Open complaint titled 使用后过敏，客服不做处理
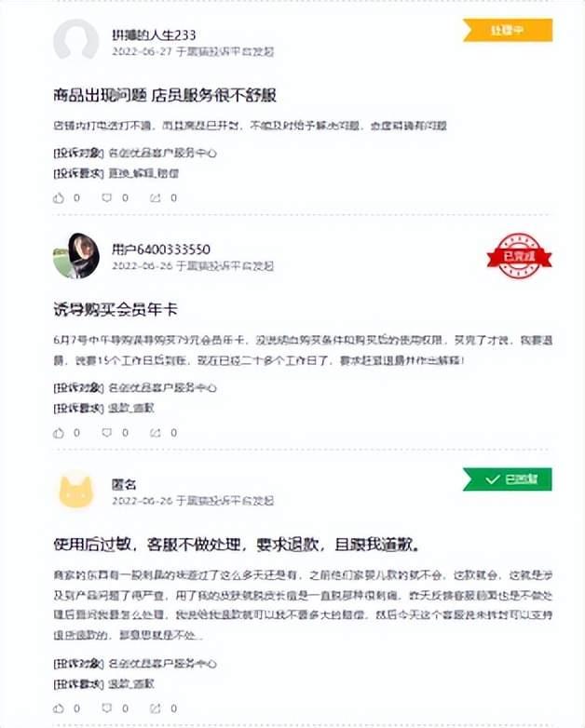 237,545
